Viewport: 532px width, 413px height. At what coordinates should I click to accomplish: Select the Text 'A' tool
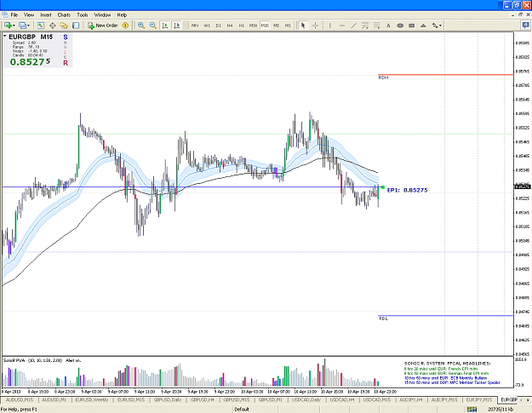coord(388,26)
